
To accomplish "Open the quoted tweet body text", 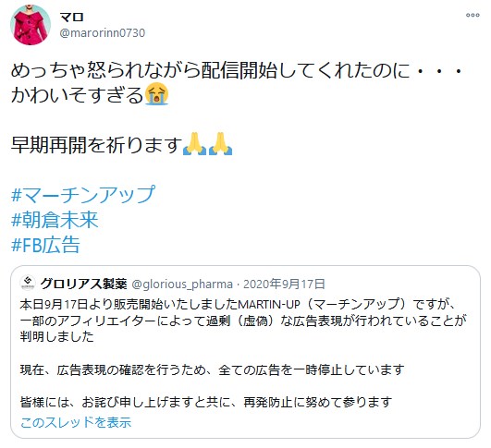I will click(243, 353).
